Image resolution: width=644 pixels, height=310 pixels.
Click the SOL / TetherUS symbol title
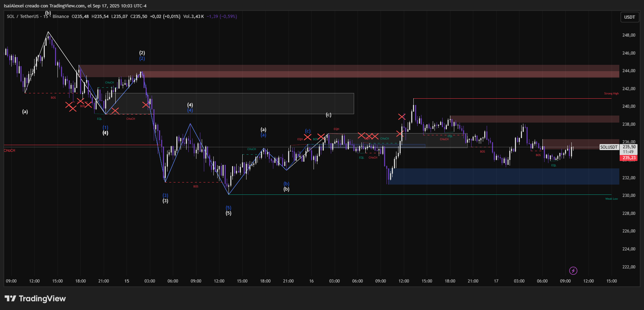[23, 17]
